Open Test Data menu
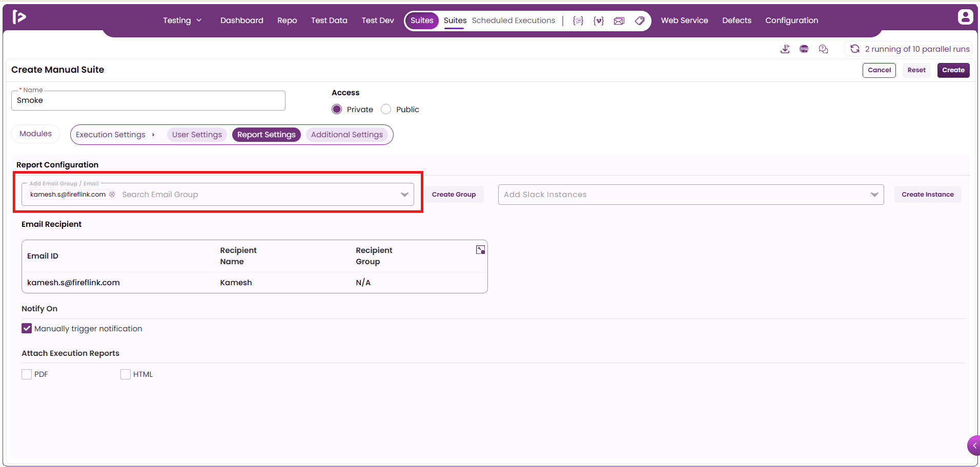Screen dimensions: 980x467 coord(329,20)
